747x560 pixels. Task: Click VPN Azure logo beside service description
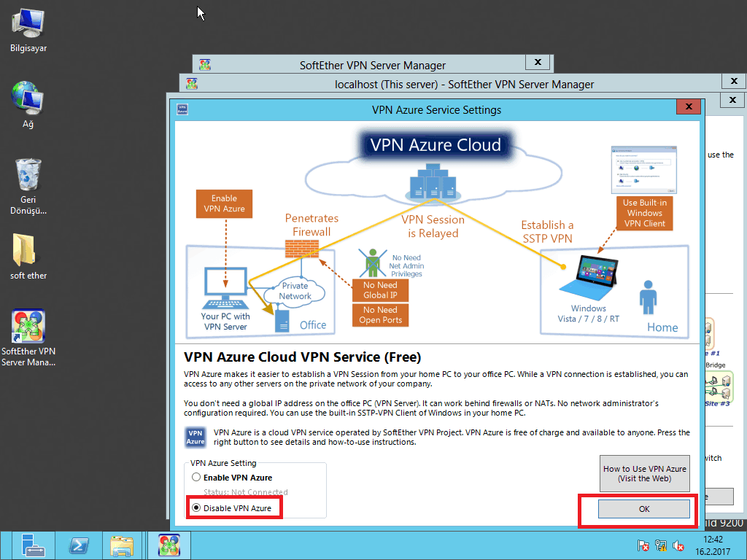point(196,437)
